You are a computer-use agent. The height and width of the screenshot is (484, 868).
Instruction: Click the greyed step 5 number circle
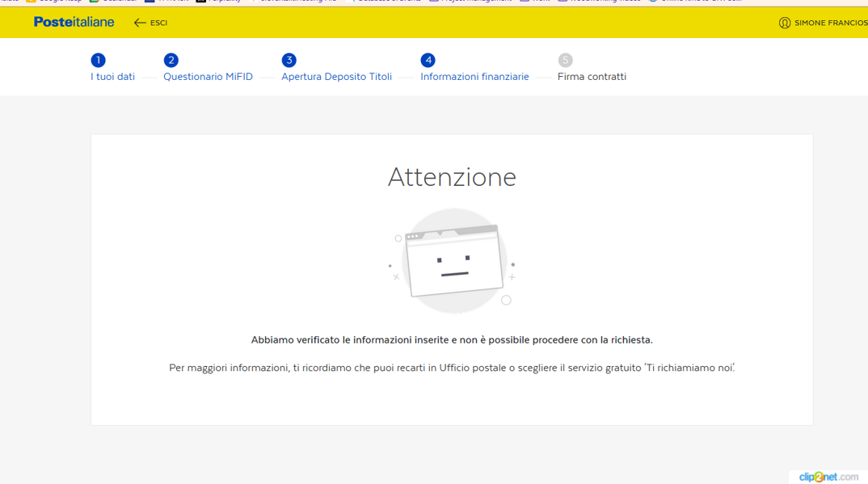pos(565,60)
